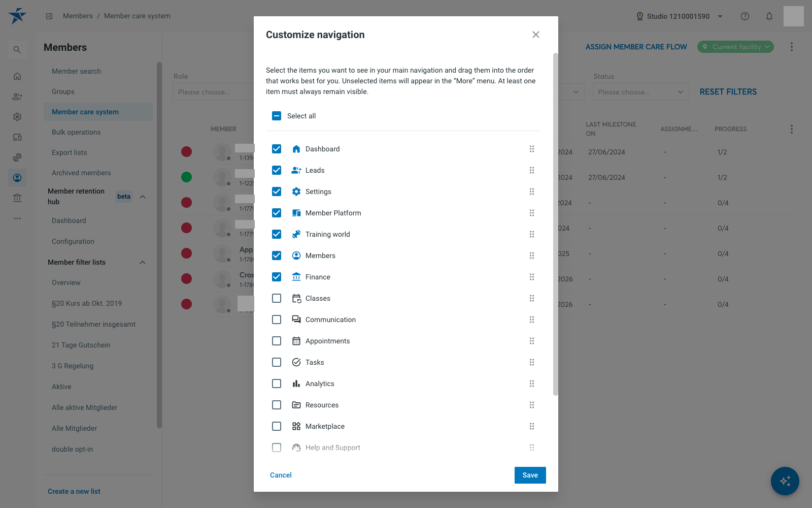Screen dimensions: 812x508
Task: Click the drag handle for Marketplace row
Action: [532, 426]
